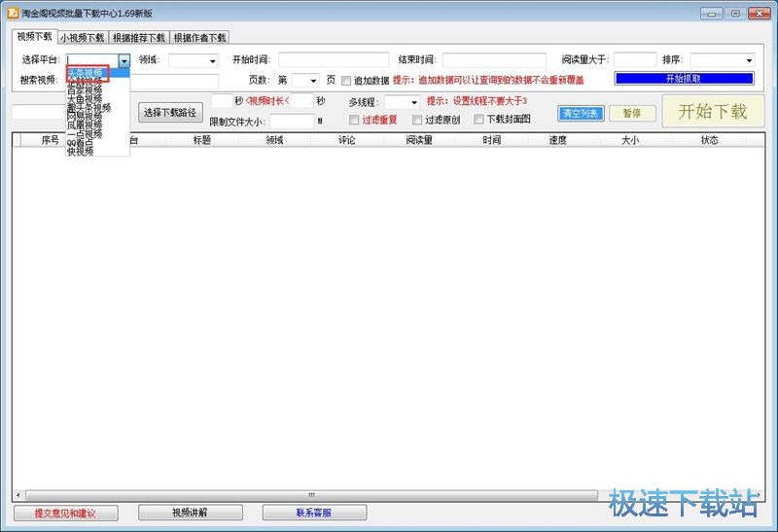
Task: Switch to the 视频下载 tab
Action: pyautogui.click(x=35, y=37)
